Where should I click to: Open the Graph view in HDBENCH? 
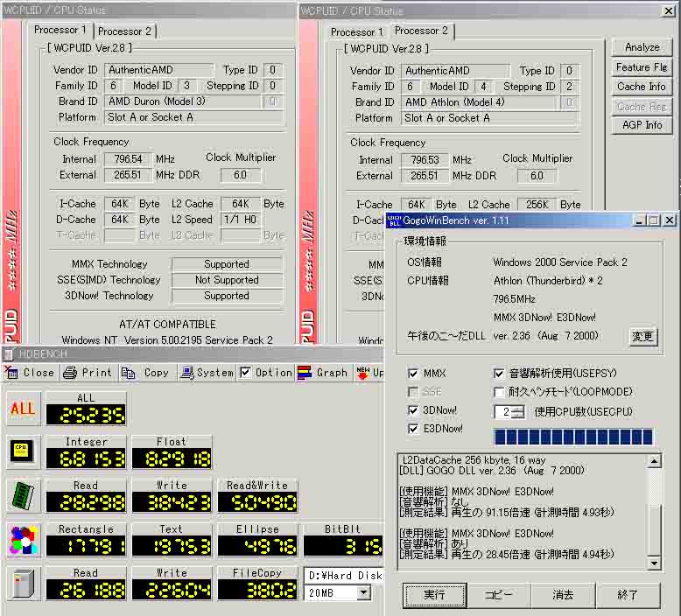(x=323, y=373)
